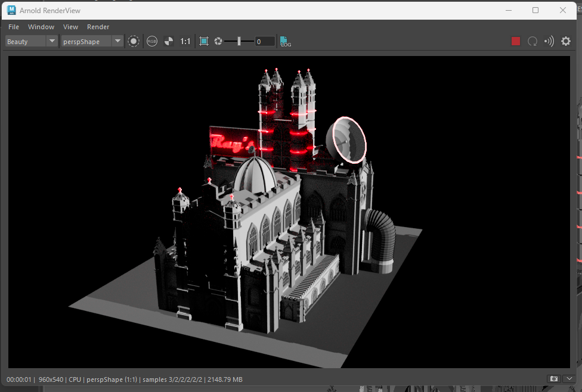Viewport: 582px width, 392px height.
Task: Stop the render with red button
Action: coord(516,41)
